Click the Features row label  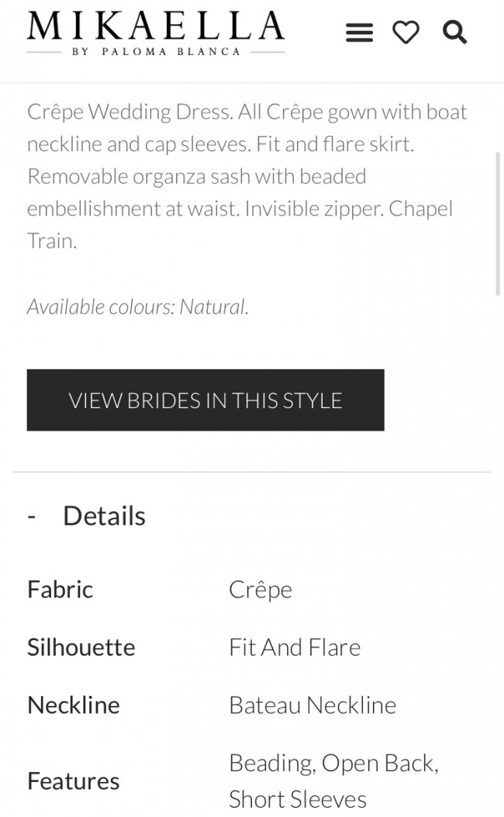point(74,781)
